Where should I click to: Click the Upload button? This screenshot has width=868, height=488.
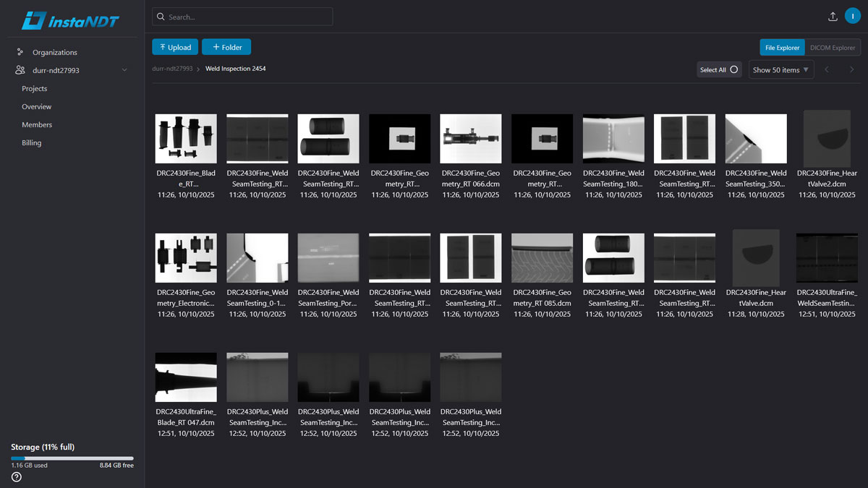coord(174,47)
